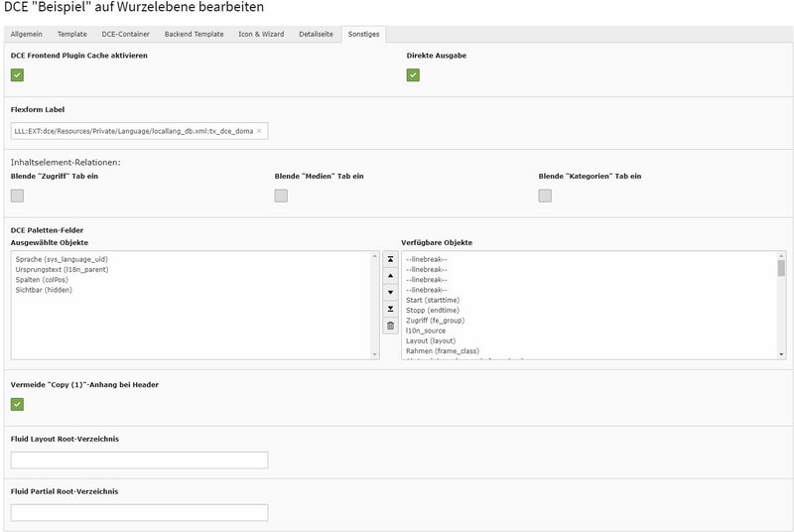Enable Blende "Zugriff" Tab ein checkbox
This screenshot has height=532, width=794.
pos(17,196)
